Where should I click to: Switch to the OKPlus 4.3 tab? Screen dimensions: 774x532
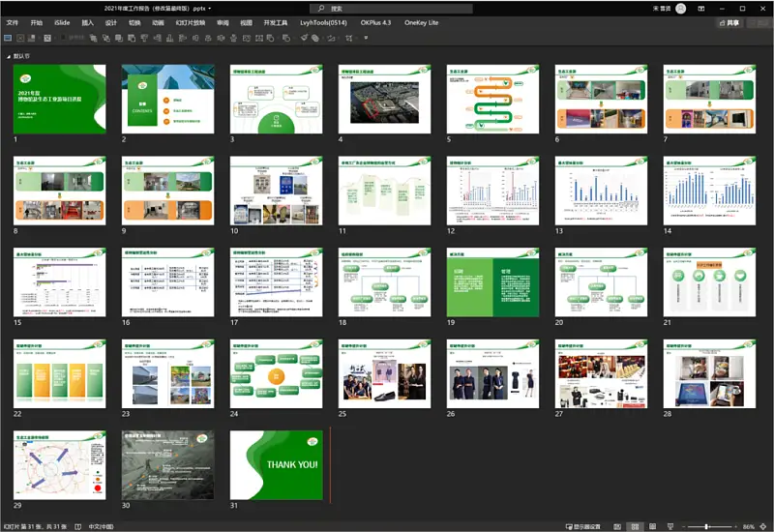pyautogui.click(x=375, y=22)
